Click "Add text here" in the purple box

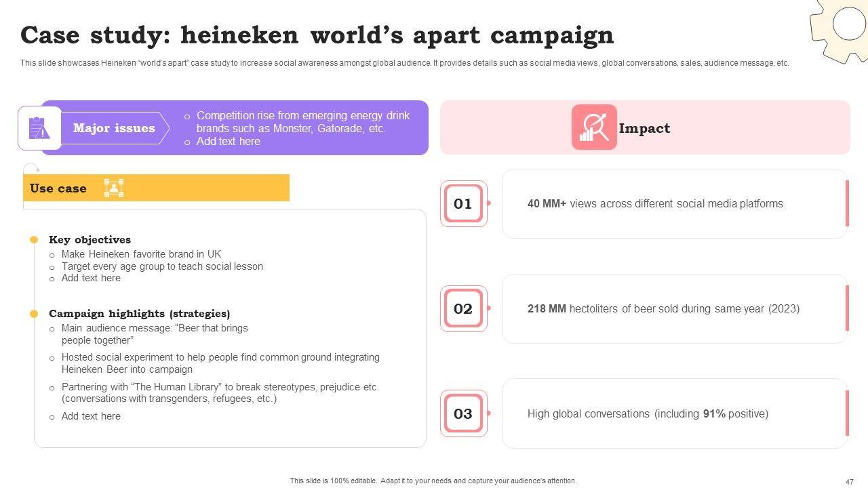[x=228, y=142]
